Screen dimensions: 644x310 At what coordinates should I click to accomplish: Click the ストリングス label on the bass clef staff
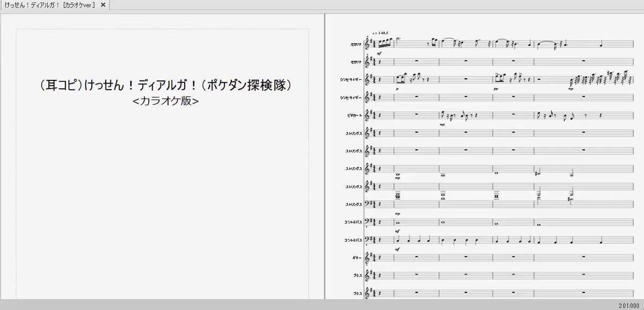point(354,204)
